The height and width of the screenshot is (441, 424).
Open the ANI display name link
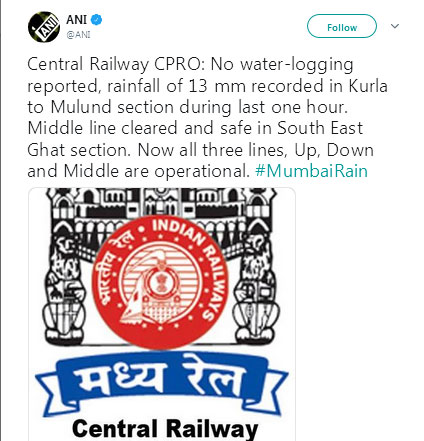tap(76, 20)
